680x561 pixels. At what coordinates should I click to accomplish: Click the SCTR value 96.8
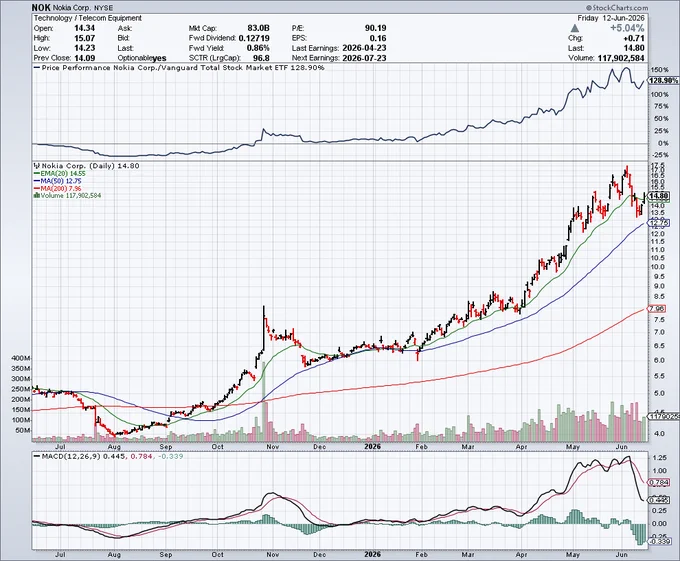click(x=262, y=58)
